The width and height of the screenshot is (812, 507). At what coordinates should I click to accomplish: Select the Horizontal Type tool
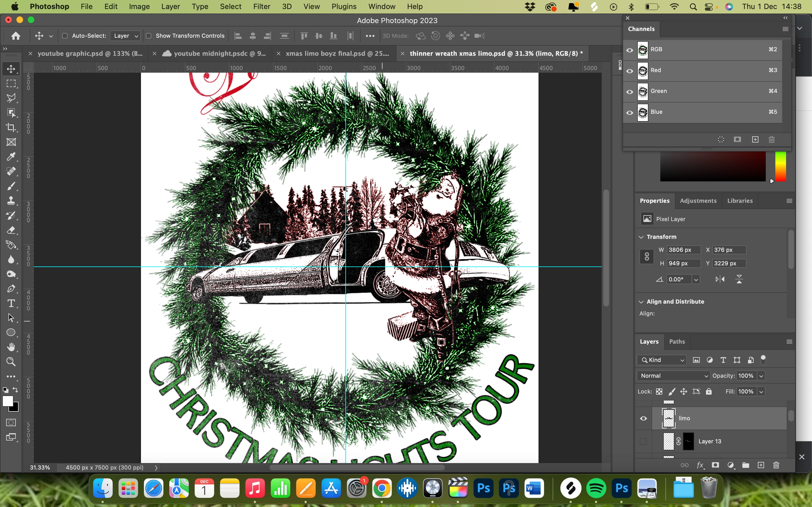[11, 303]
